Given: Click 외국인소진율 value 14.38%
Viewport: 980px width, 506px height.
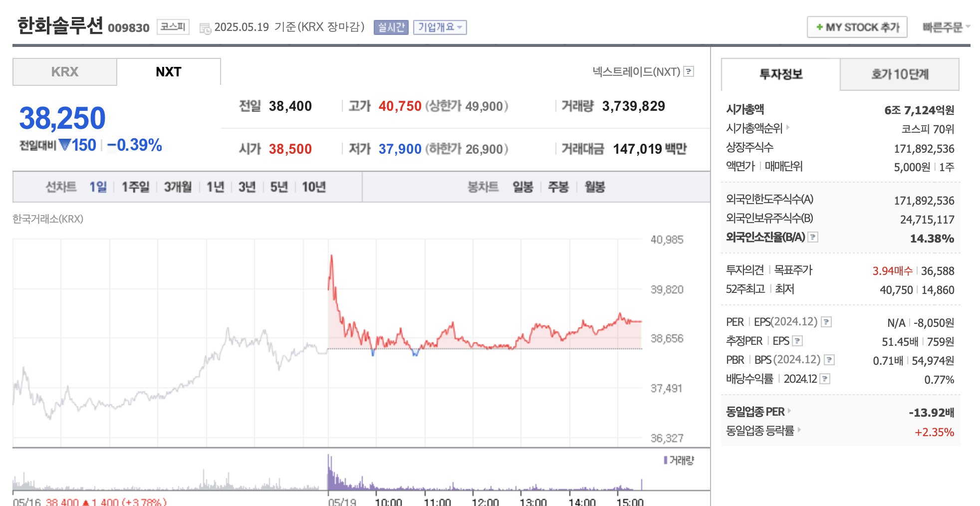Looking at the screenshot, I should pos(932,239).
